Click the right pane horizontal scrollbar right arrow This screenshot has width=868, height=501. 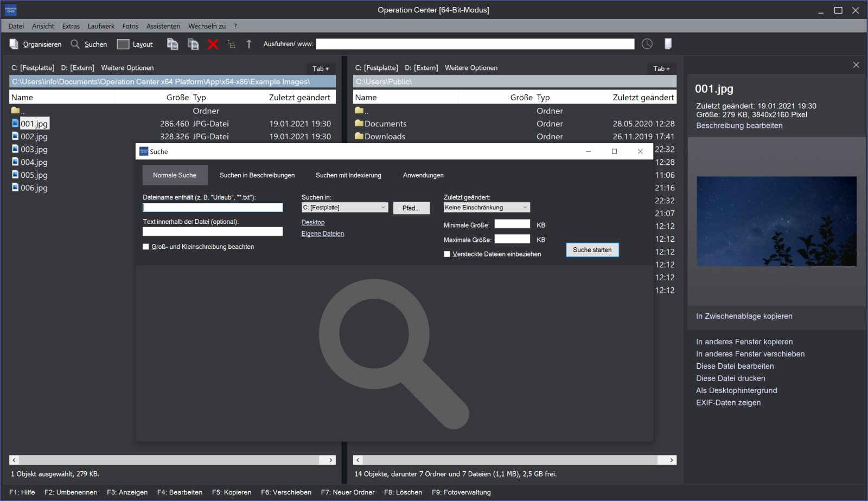pyautogui.click(x=671, y=460)
